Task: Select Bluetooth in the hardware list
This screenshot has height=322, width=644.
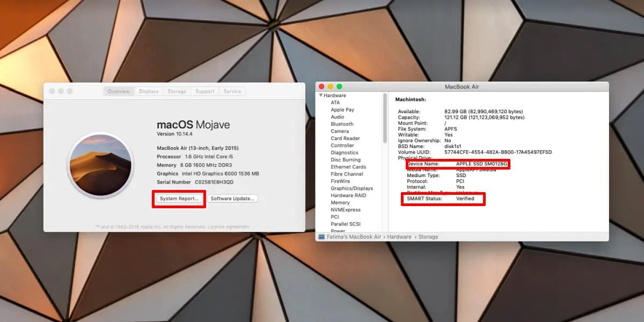Action: tap(342, 124)
